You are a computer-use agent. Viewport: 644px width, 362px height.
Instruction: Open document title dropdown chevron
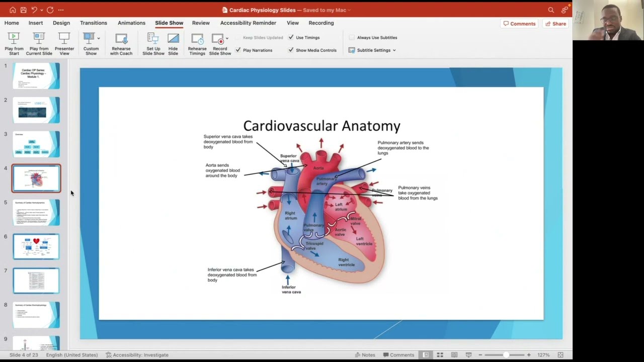tap(349, 10)
